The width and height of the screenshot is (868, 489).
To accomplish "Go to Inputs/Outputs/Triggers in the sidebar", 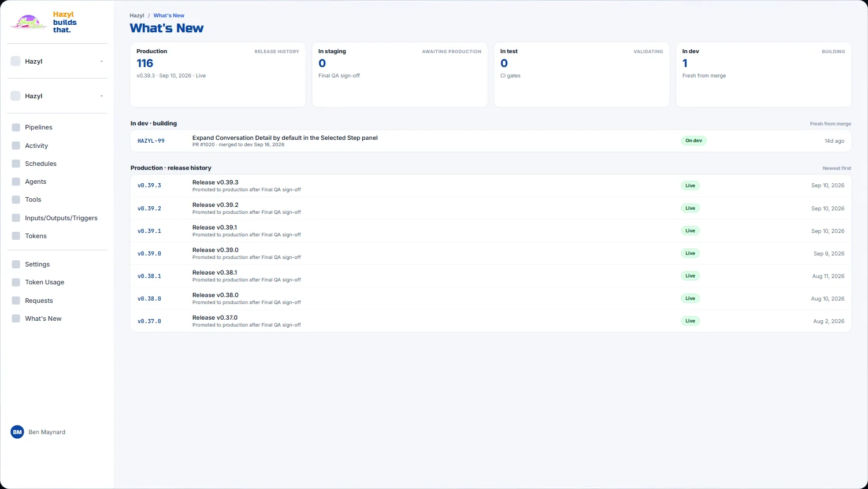I will (61, 218).
